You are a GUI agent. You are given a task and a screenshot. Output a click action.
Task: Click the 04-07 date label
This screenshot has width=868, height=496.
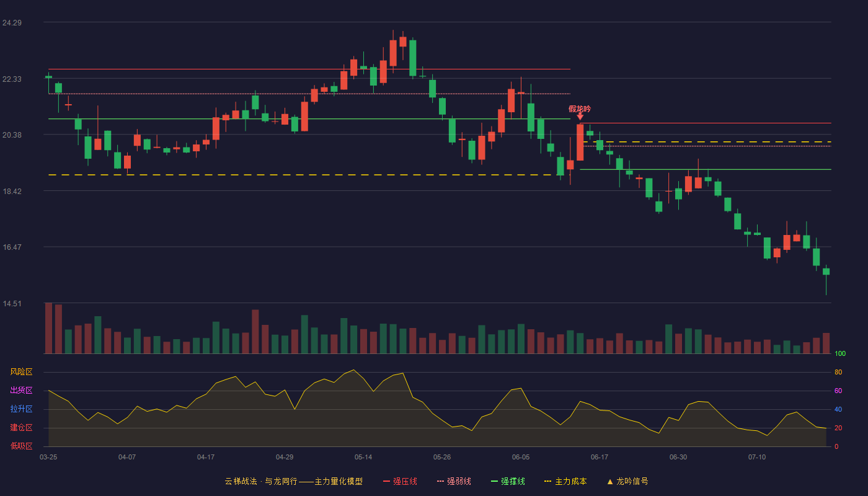127,457
